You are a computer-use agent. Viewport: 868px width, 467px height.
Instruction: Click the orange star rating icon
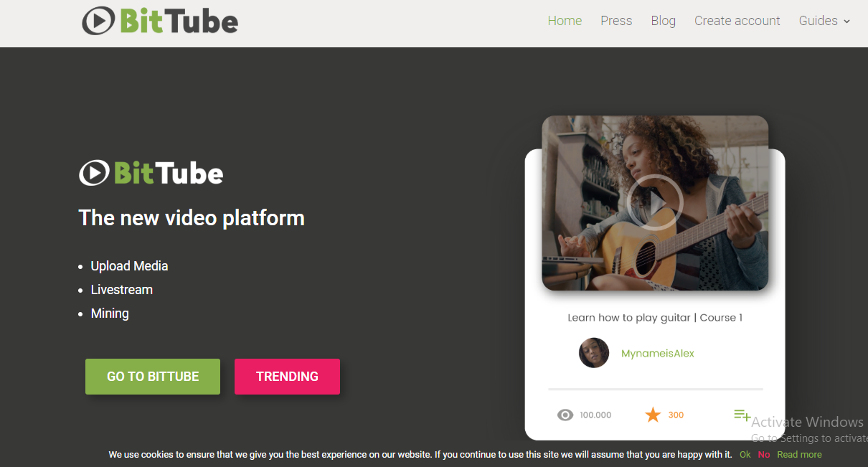[653, 415]
